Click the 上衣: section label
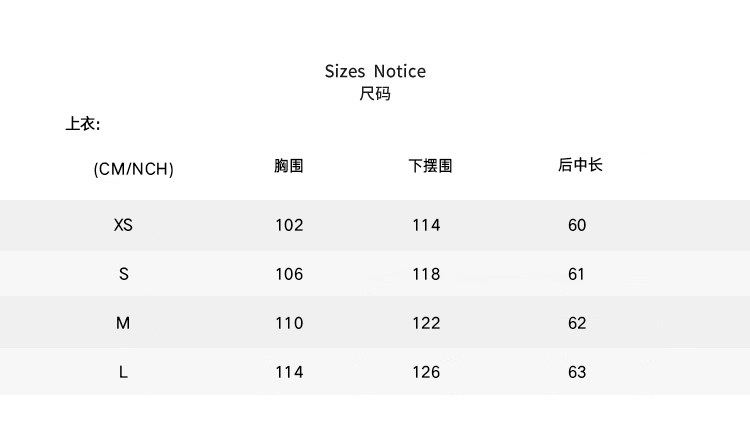This screenshot has width=750, height=439. point(83,125)
